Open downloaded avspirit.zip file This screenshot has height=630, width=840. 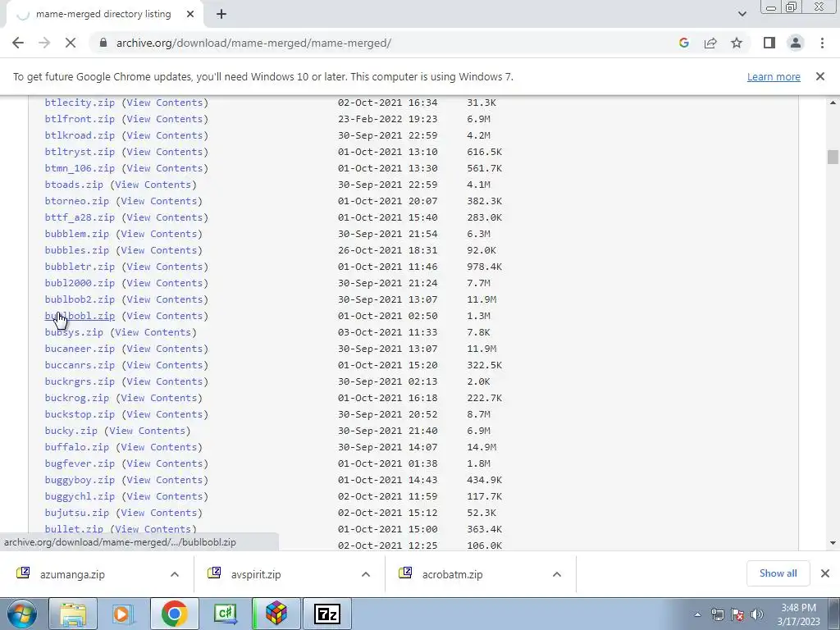tap(256, 574)
